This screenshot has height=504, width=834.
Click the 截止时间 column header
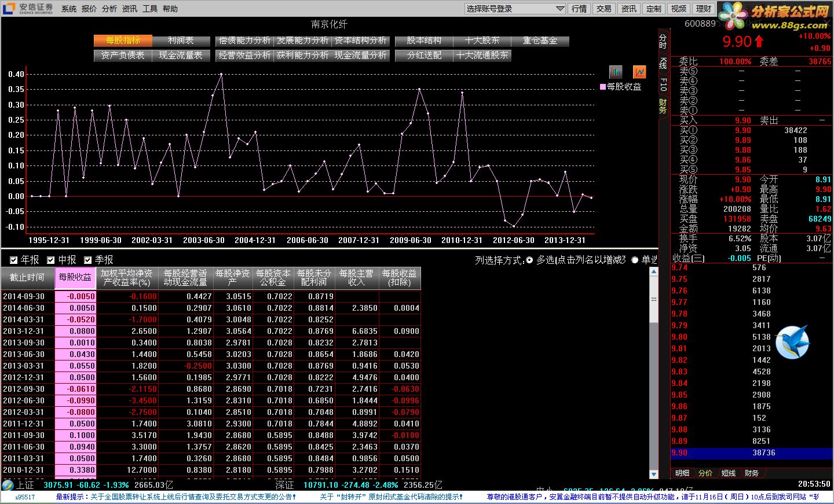click(27, 278)
